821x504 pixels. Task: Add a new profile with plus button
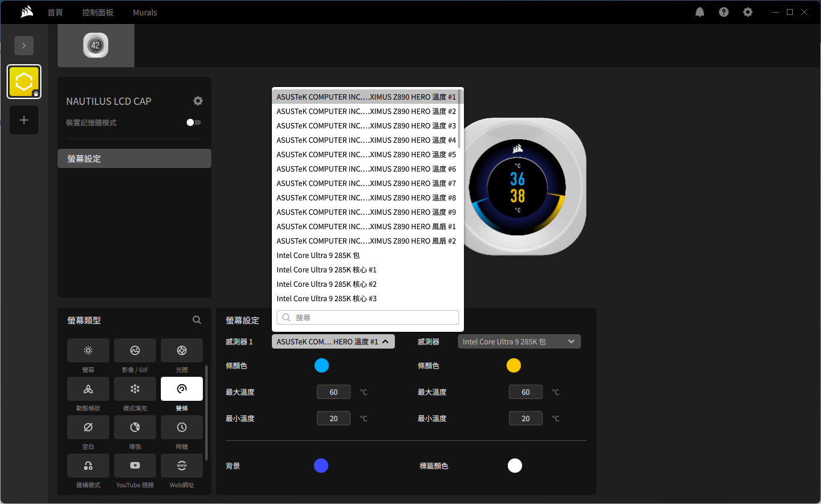(24, 120)
